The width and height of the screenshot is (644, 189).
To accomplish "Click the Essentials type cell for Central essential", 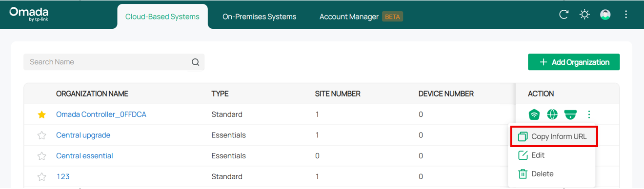I will pyautogui.click(x=228, y=156).
